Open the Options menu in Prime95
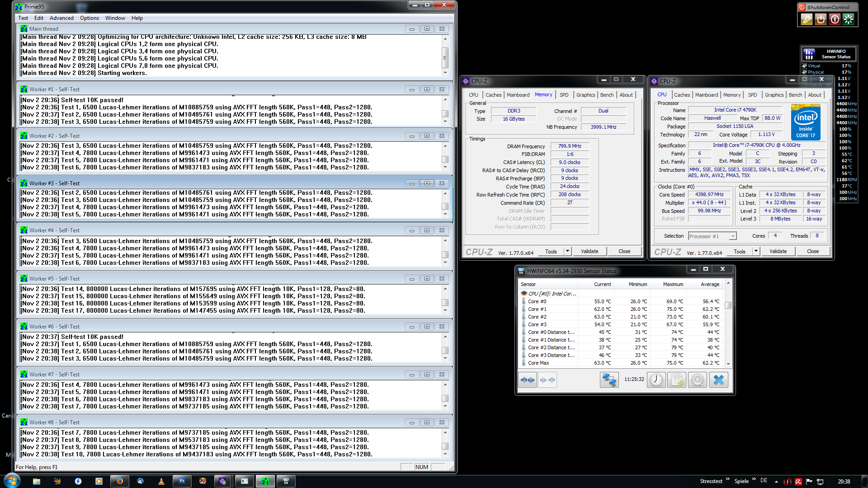This screenshot has width=868, height=488. pos(89,18)
